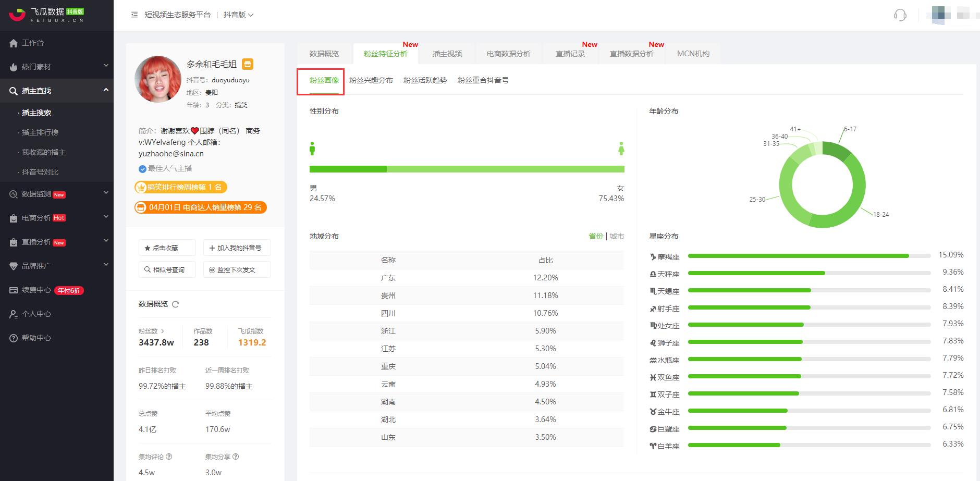Click the 电商分析 shopping bag icon
The image size is (980, 481).
[14, 218]
